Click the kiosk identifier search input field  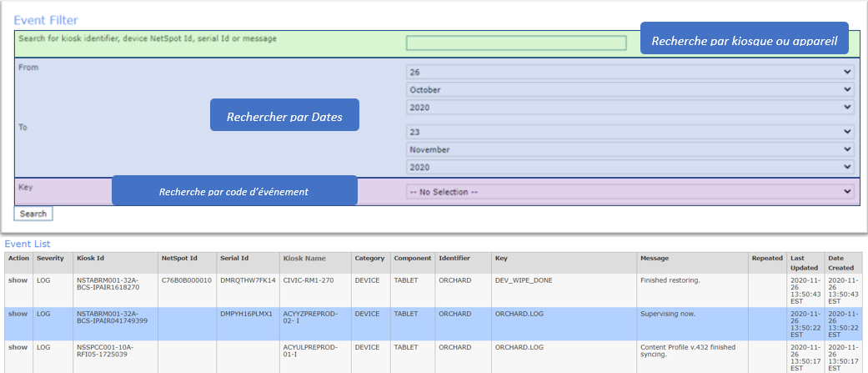coord(516,43)
